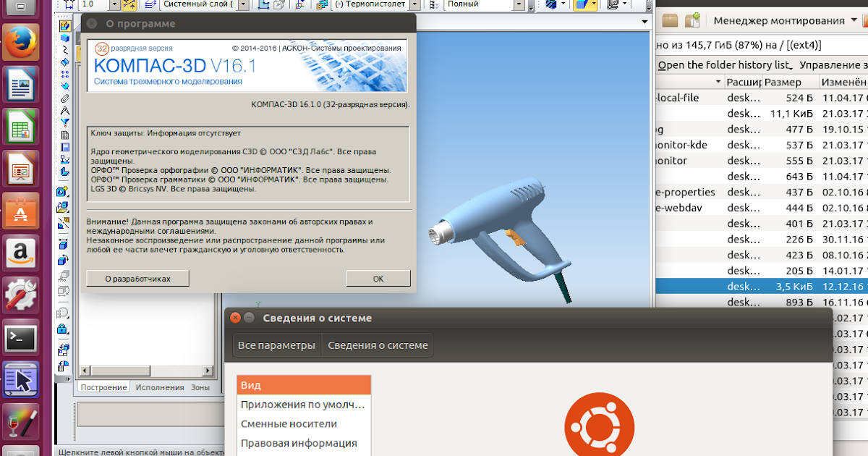Screen dimensions: 868x456
Task: Launch LibreOffice Writer from the dock
Action: [x=21, y=85]
